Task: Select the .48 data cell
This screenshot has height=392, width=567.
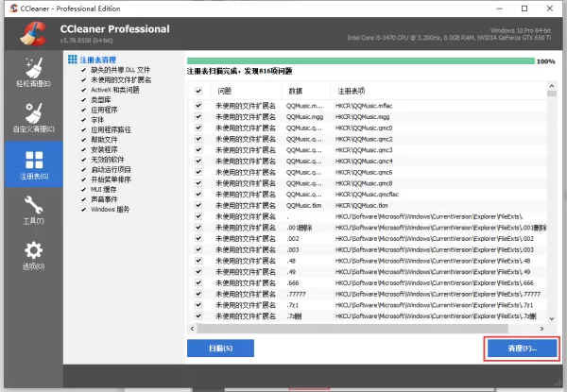Action: pyautogui.click(x=291, y=261)
